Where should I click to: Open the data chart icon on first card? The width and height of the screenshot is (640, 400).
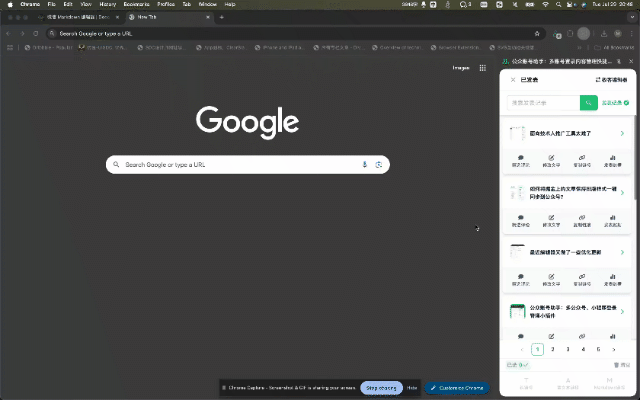point(612,160)
